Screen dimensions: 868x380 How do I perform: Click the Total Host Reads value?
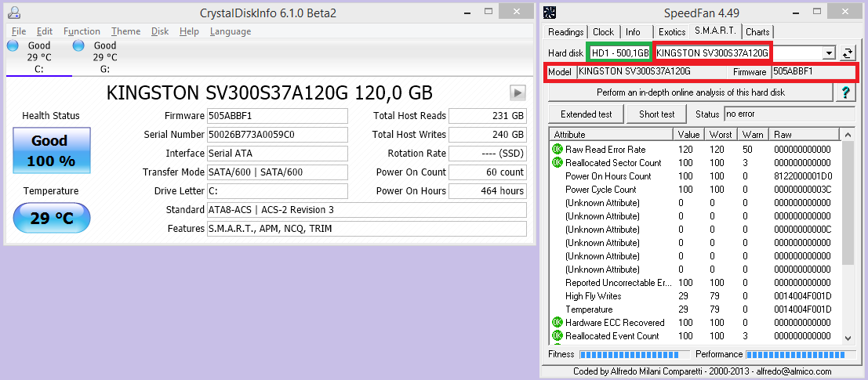click(487, 116)
